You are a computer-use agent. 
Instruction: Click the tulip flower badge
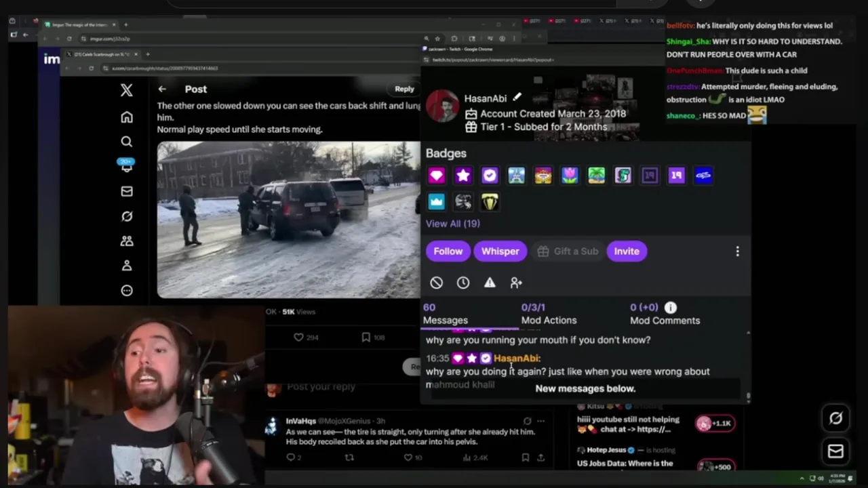(570, 176)
